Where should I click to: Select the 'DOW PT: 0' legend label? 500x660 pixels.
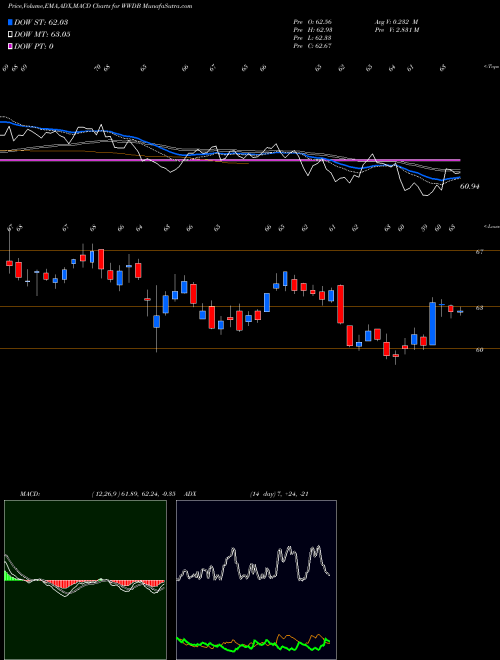[x=34, y=46]
